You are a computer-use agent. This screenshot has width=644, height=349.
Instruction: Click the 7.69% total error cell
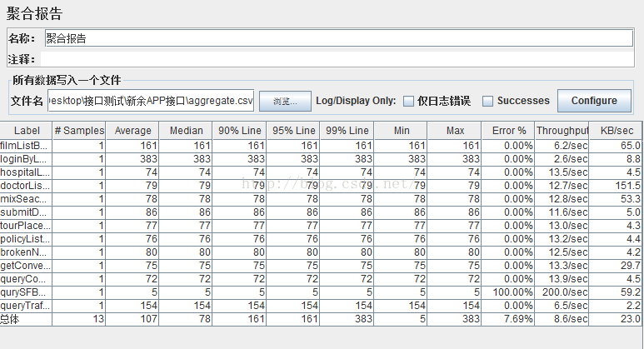click(x=508, y=319)
